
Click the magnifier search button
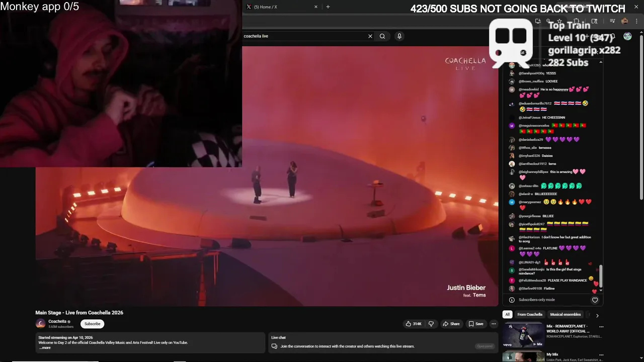click(x=382, y=36)
